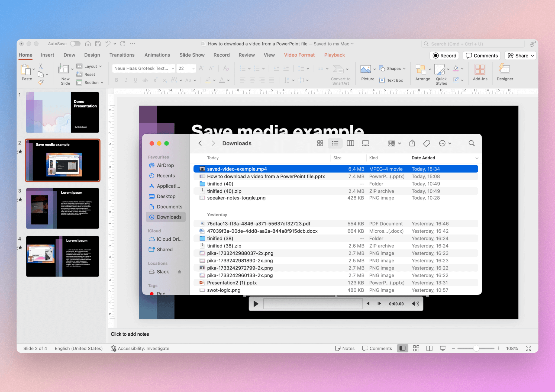555x392 pixels.
Task: Adjust the zoom slider
Action: click(476, 348)
